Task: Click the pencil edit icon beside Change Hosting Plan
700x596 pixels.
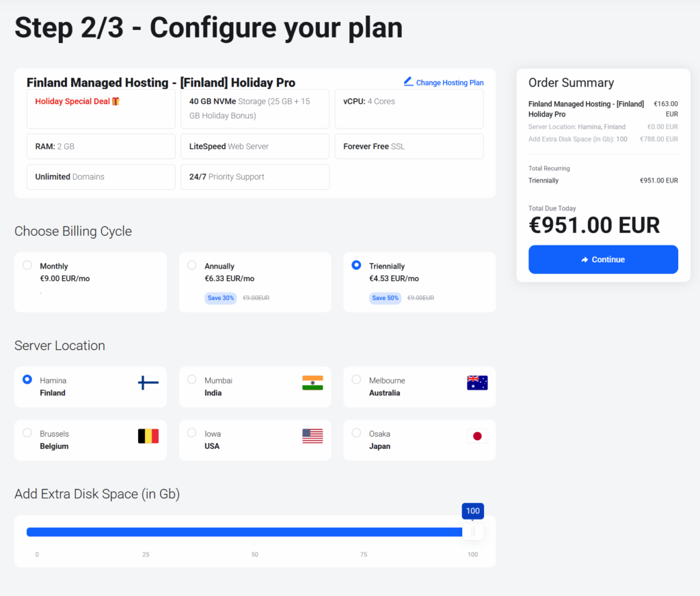Action: (x=410, y=83)
